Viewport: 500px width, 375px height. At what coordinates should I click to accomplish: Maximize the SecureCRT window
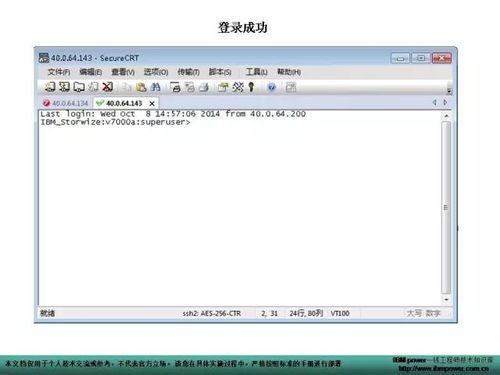(x=421, y=58)
